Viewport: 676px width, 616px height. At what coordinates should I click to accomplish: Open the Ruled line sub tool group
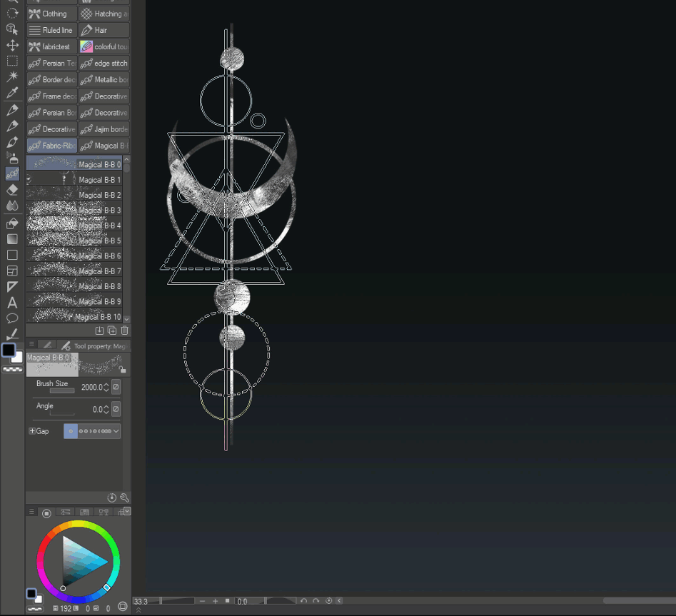click(x=51, y=30)
